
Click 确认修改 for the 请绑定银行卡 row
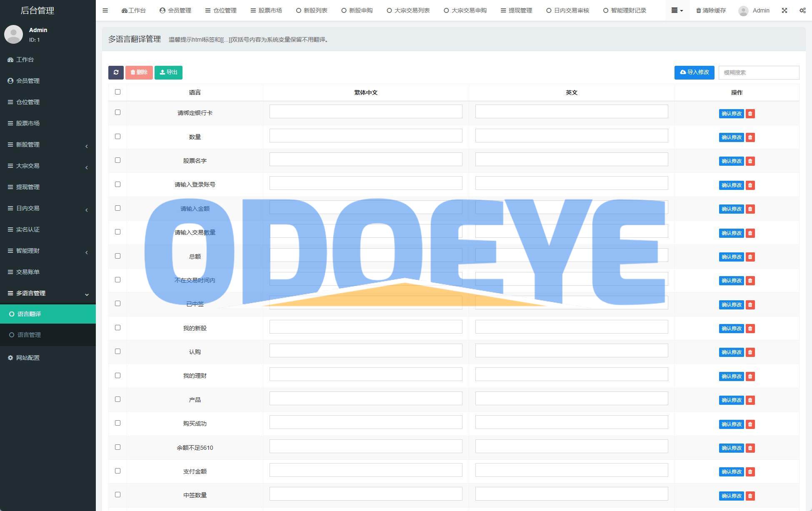[731, 114]
